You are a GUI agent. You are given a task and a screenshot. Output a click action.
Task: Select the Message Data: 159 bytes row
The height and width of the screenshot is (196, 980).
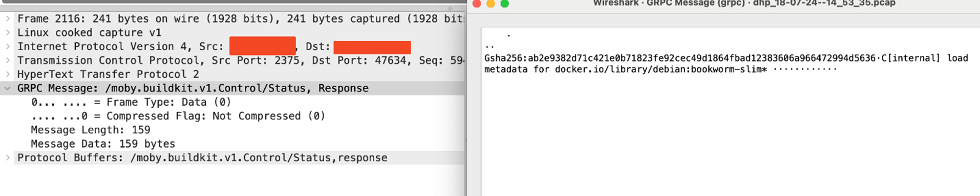pyautogui.click(x=103, y=143)
